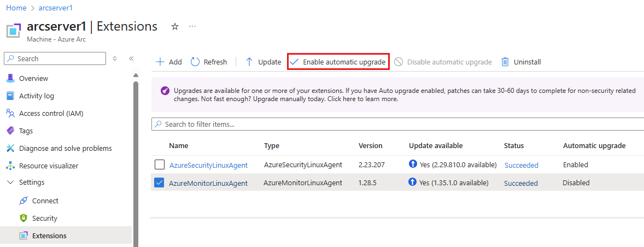Click Enable automatic upgrade button

point(338,62)
